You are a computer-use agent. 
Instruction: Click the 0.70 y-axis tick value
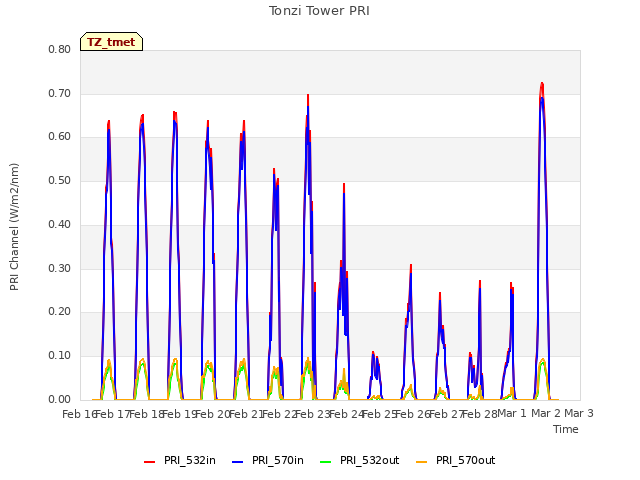coord(60,93)
